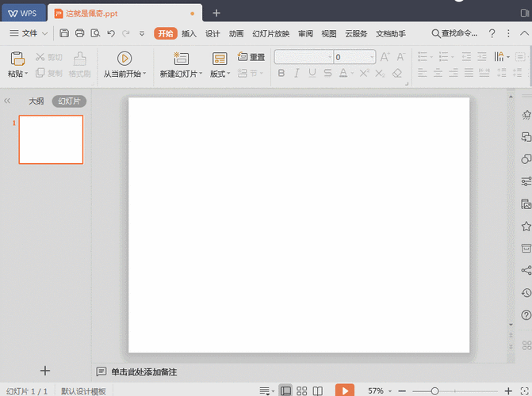Open the 节 section dropdown
532x396 pixels.
(x=251, y=73)
